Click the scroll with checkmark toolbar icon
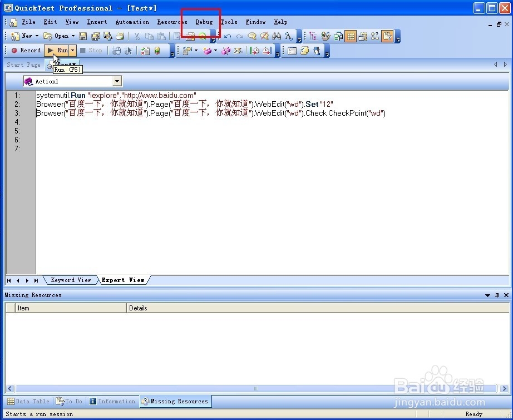 [x=304, y=51]
